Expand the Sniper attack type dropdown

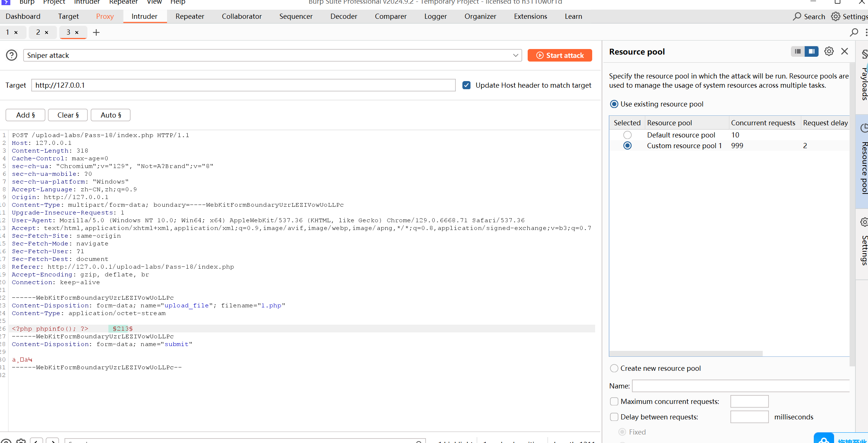(515, 55)
